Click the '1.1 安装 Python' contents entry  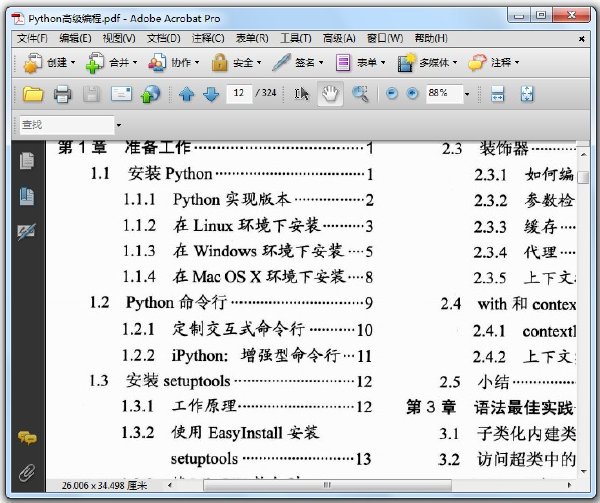(232, 174)
